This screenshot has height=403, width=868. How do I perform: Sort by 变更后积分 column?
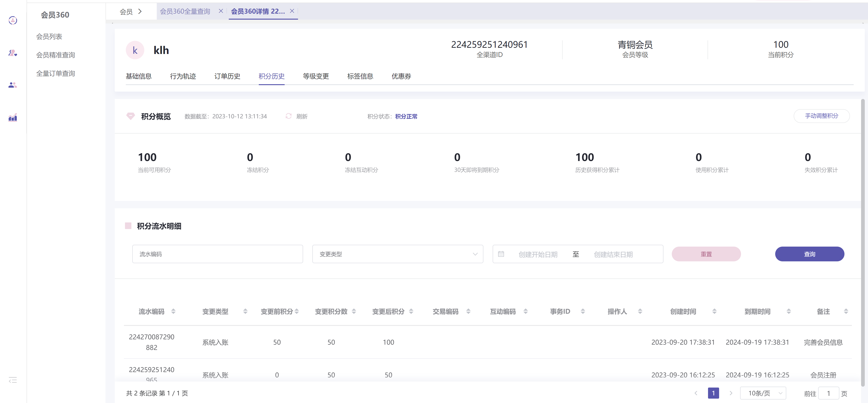click(x=411, y=311)
